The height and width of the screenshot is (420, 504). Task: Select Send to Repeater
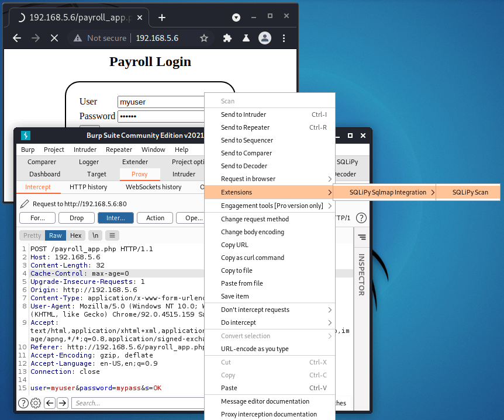tap(270, 127)
